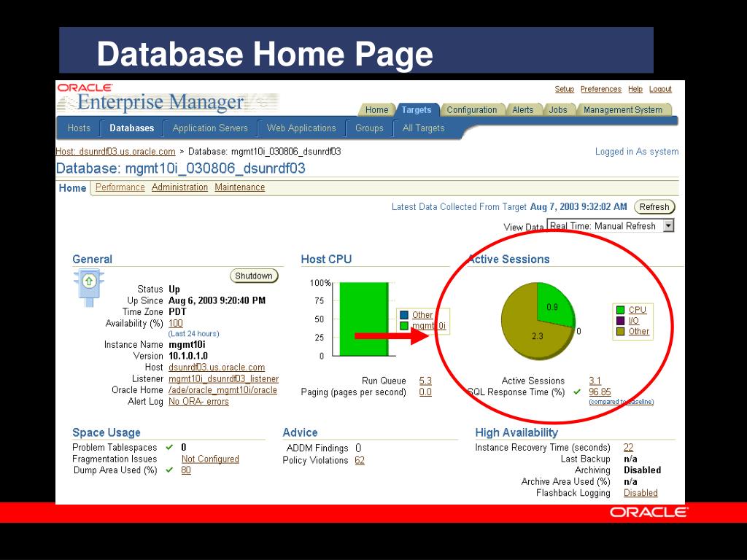Click the Shutdown button
The image size is (747, 560).
(253, 276)
